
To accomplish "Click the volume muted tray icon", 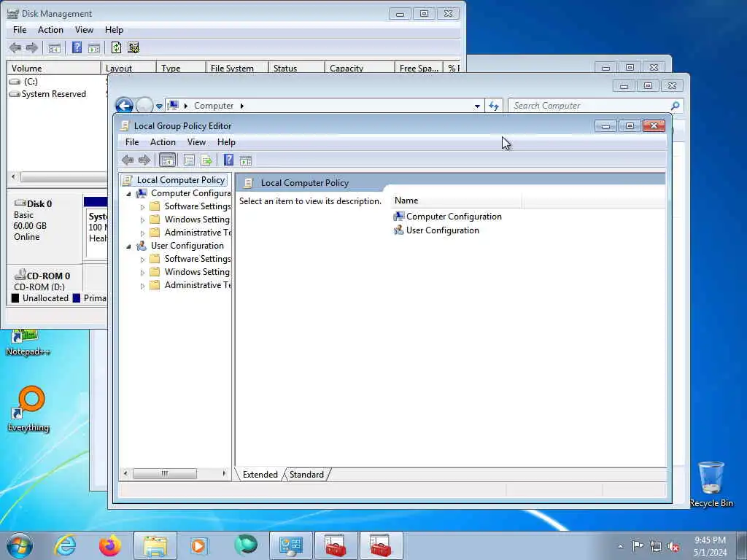I will point(673,547).
